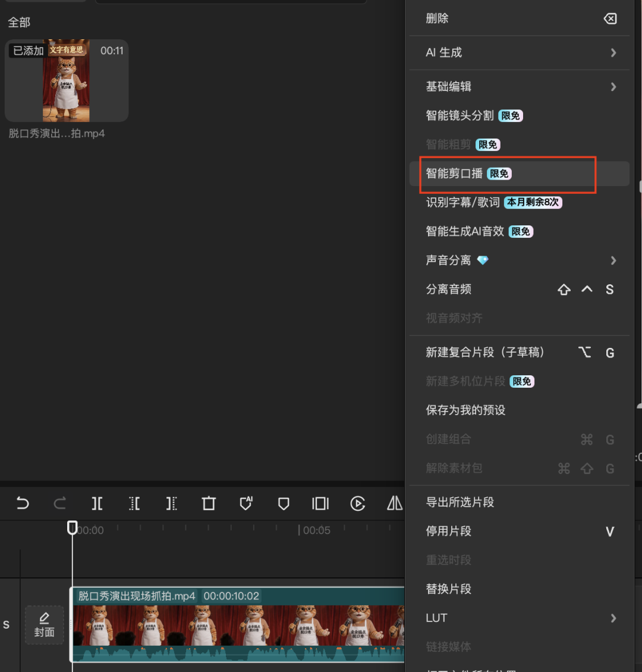The image size is (642, 672).
Task: Choose 新建复合片段（子草稿） entry
Action: pyautogui.click(x=519, y=352)
